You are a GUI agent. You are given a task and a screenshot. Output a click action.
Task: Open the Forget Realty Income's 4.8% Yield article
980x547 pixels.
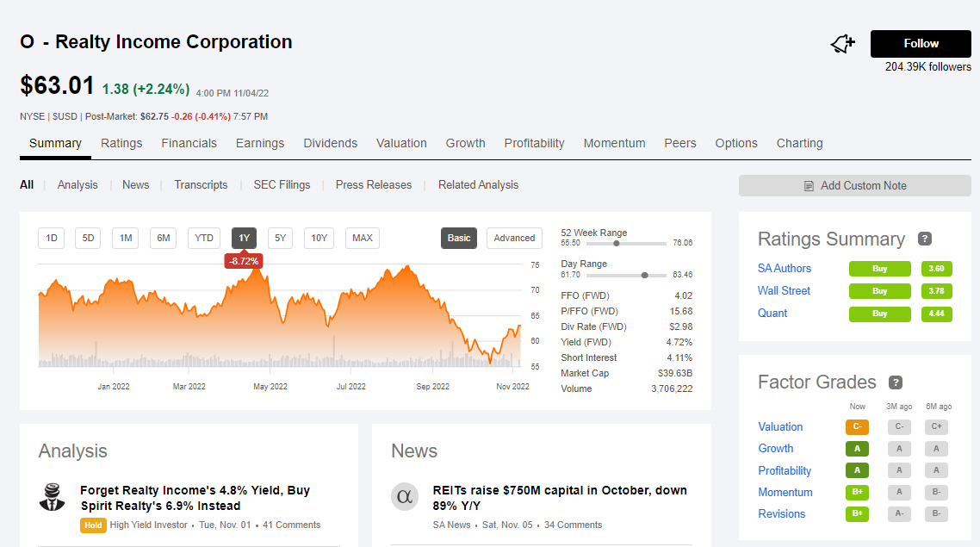[x=195, y=498]
